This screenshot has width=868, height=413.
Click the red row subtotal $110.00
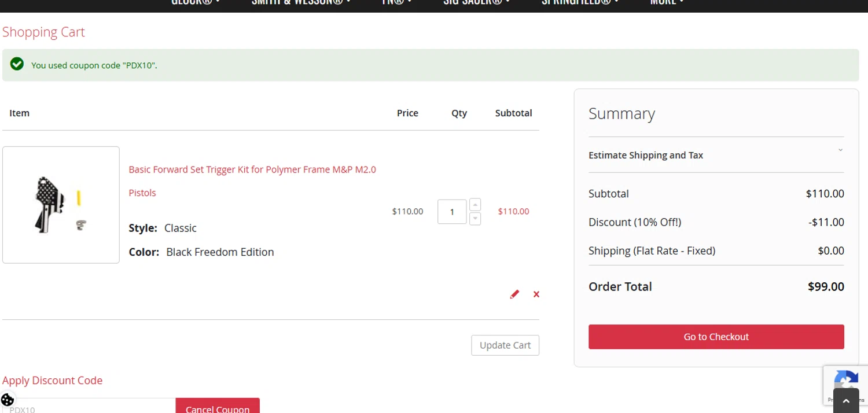click(513, 211)
